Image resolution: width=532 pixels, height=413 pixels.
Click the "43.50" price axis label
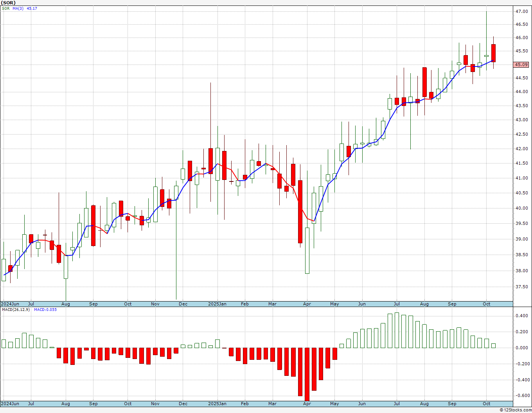[521, 106]
